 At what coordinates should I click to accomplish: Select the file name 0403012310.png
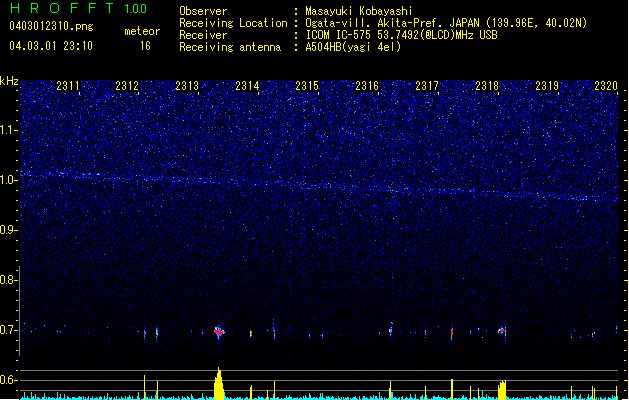tap(51, 26)
